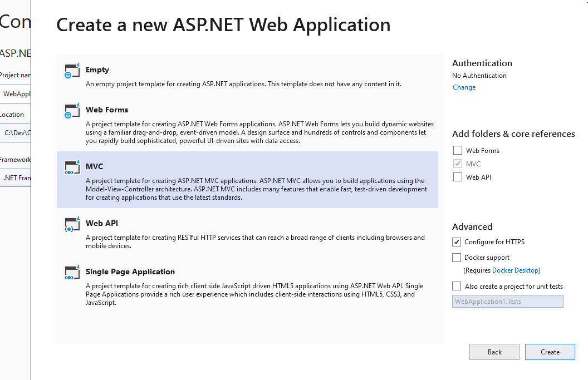
Task: Click the MVC description paragraph
Action: (256, 189)
